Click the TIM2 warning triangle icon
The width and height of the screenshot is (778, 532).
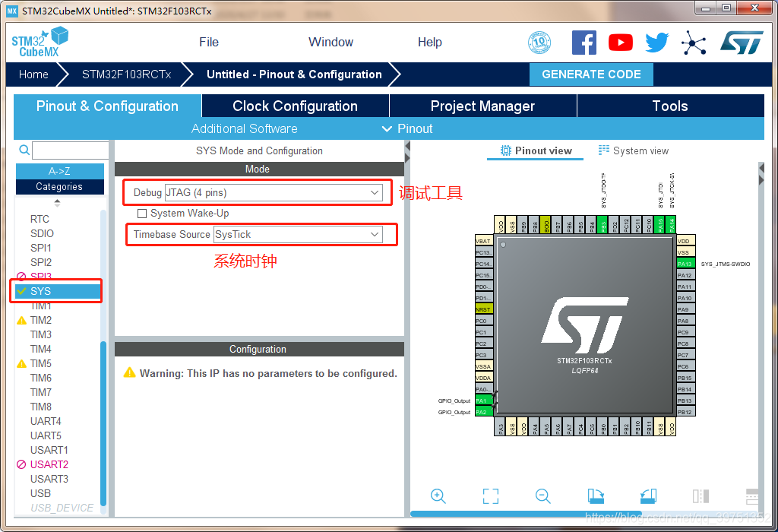[x=22, y=320]
